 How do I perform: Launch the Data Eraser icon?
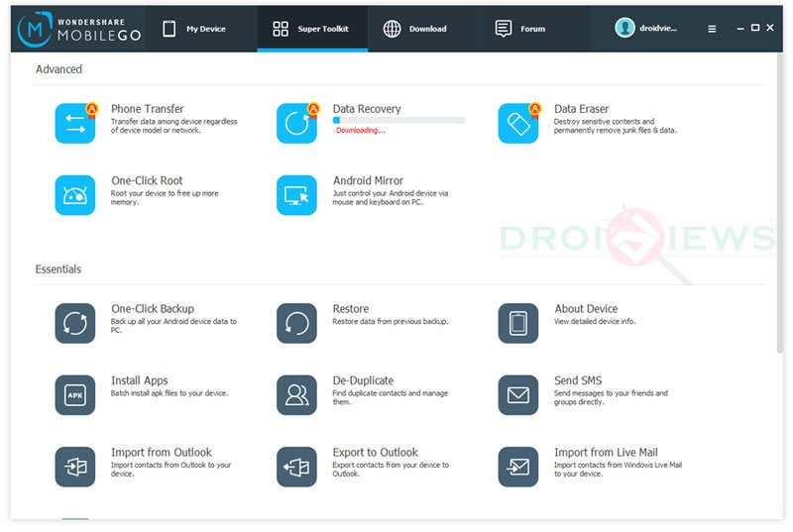click(517, 123)
